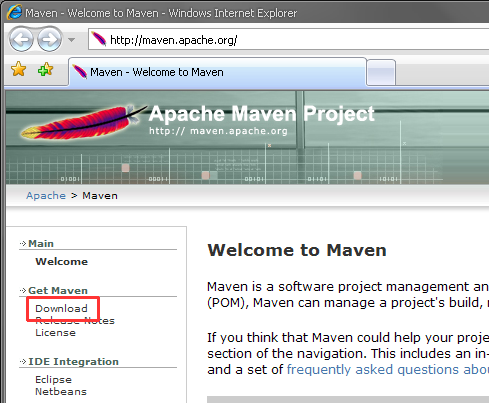The width and height of the screenshot is (489, 403).
Task: Open the Release Notes sidebar link
Action: point(75,321)
